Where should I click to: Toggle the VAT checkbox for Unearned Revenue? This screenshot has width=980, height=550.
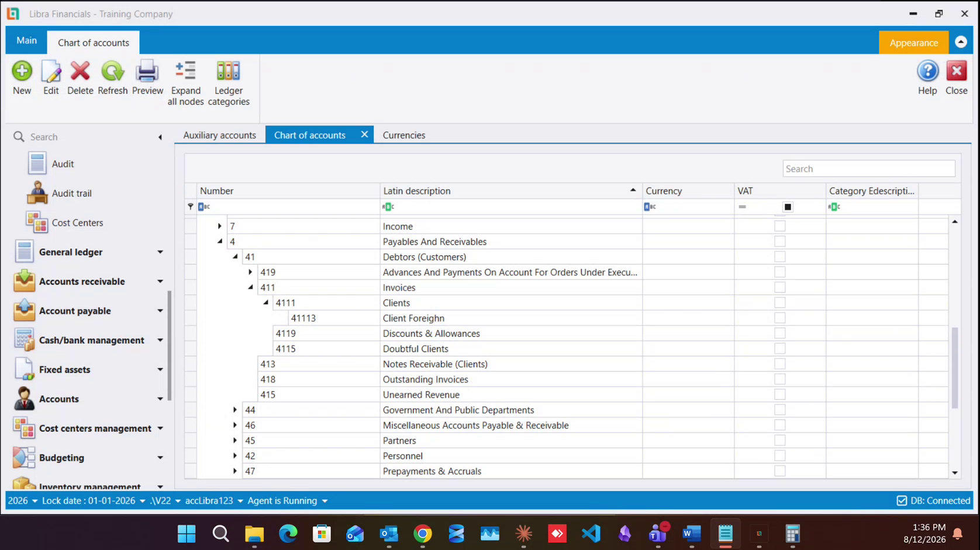tap(780, 394)
